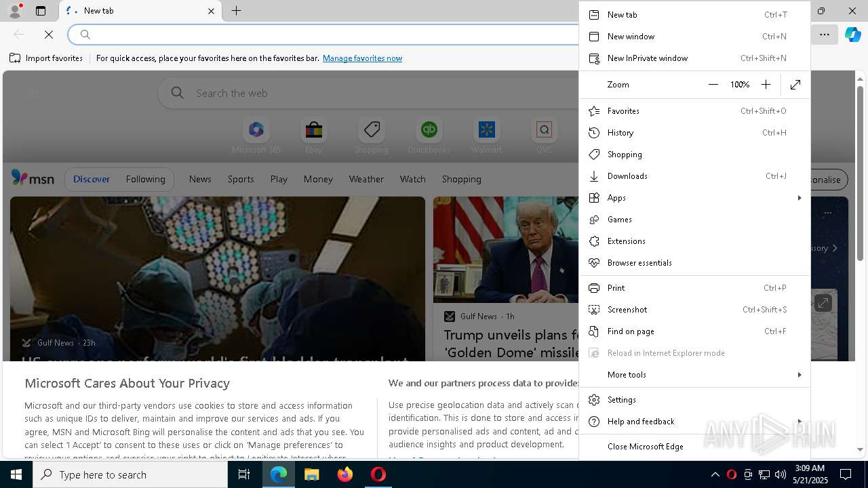Click the taskbar search box

tap(130, 474)
